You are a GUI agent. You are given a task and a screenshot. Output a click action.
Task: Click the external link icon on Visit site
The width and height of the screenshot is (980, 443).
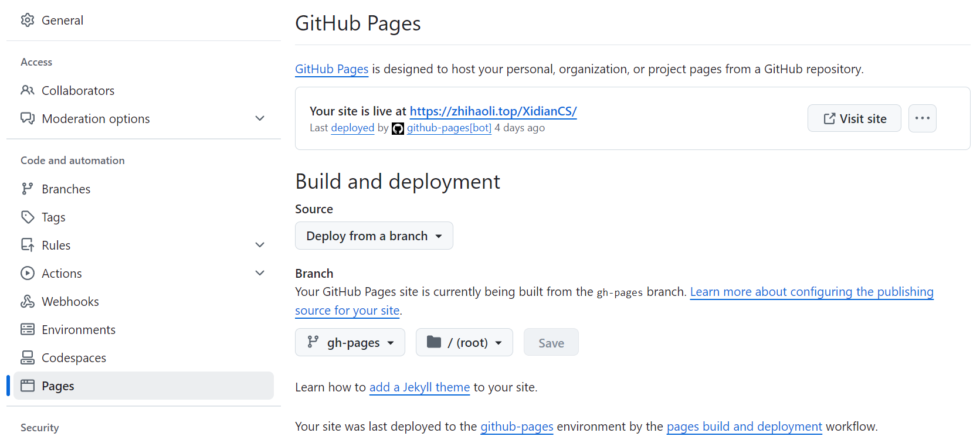(829, 119)
